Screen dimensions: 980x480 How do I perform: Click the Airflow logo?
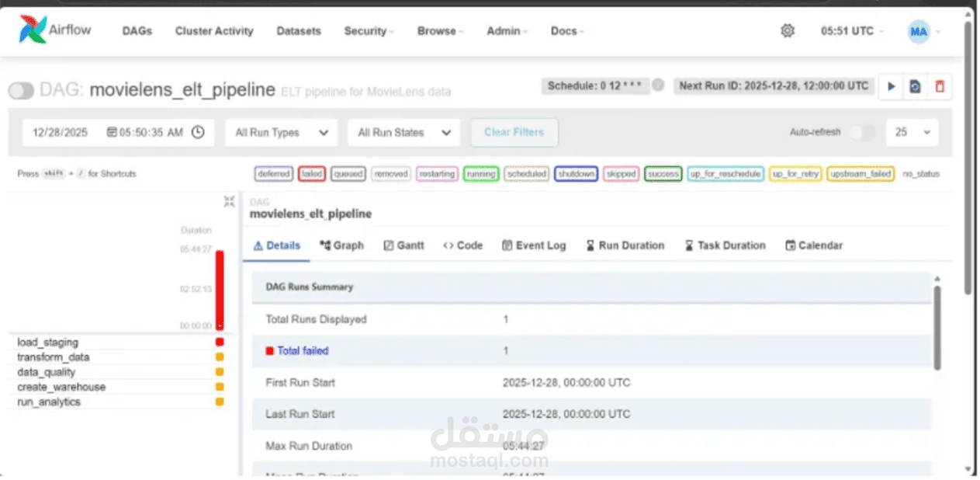(x=54, y=30)
